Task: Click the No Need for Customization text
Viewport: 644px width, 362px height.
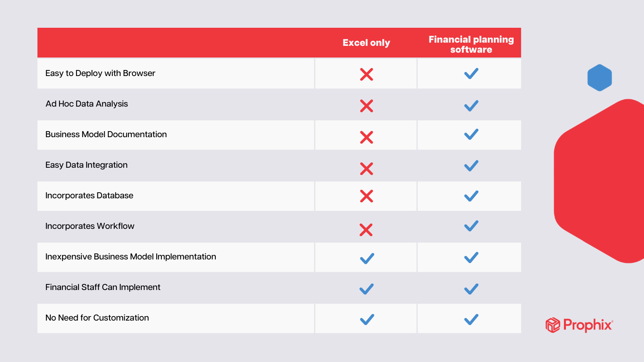Action: pos(97,318)
